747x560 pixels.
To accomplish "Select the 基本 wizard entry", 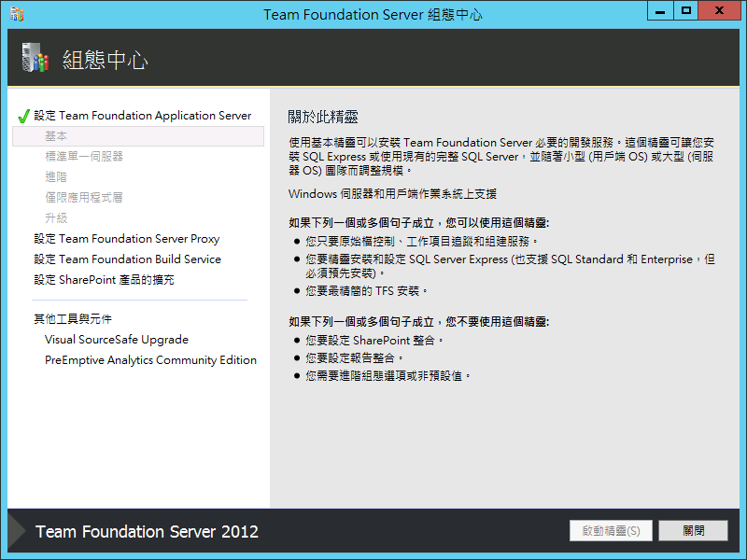I will 138,136.
